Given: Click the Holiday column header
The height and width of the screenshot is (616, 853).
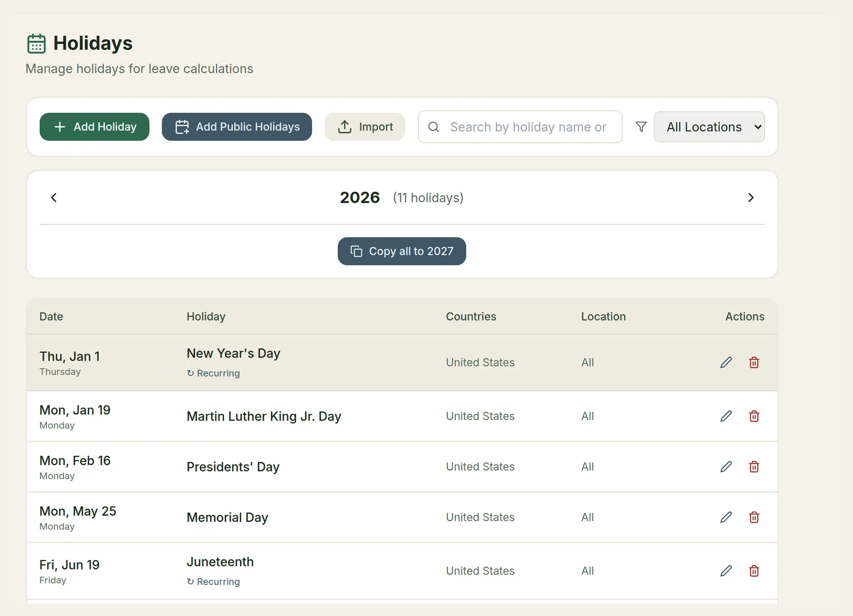Looking at the screenshot, I should (x=206, y=317).
